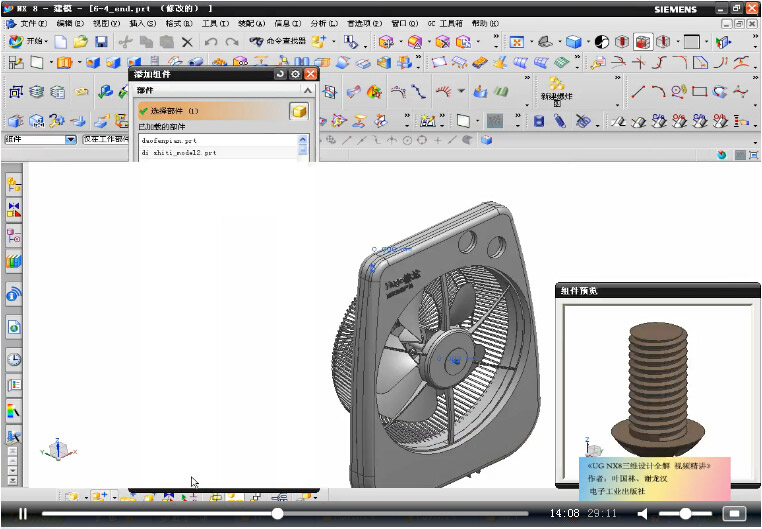
Task: Save the part with the floppy disk icon
Action: tap(101, 42)
